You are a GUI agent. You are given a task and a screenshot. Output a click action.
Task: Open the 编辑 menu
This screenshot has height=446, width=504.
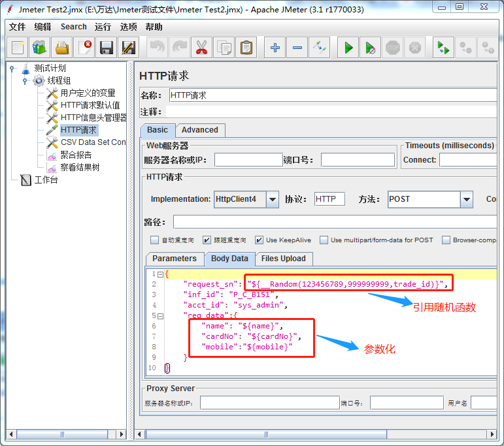click(x=42, y=27)
